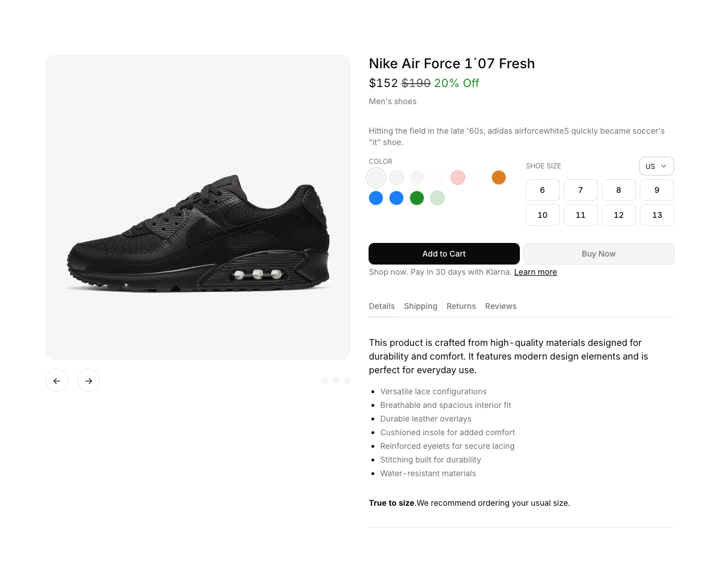The width and height of the screenshot is (728, 582).
Task: Click the next image arrow icon
Action: (89, 381)
